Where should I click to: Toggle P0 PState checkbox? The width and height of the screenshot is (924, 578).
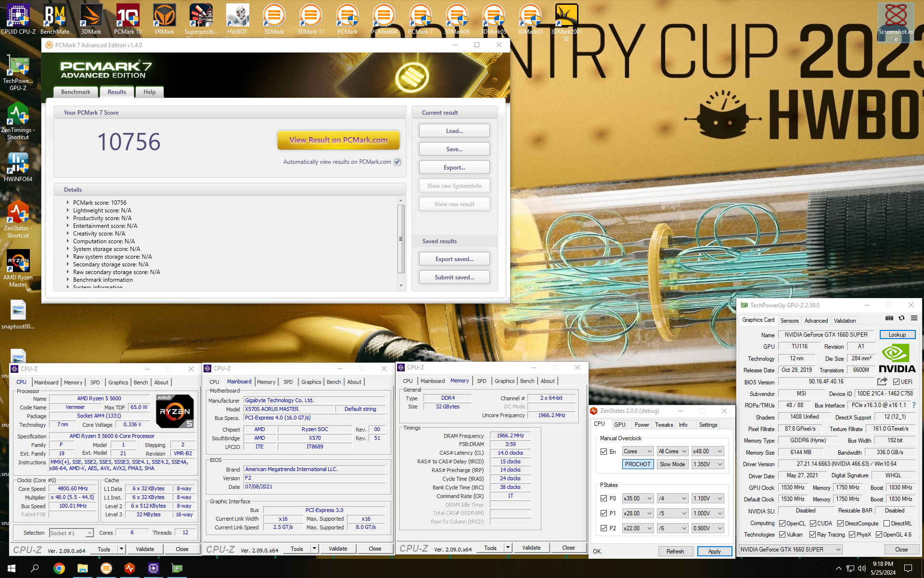[603, 499]
